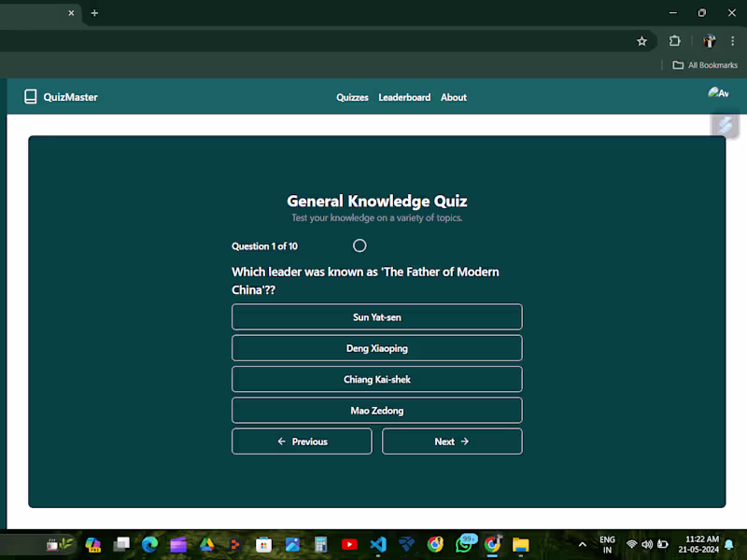The image size is (747, 560).
Task: Open the user avatar in the navbar
Action: pyautogui.click(x=718, y=92)
